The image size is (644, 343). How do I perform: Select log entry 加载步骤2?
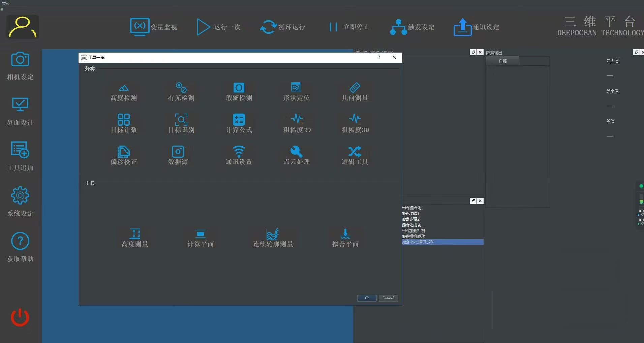(x=443, y=219)
